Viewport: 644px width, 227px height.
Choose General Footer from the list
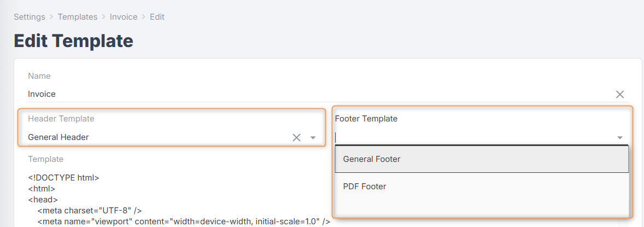coord(372,159)
